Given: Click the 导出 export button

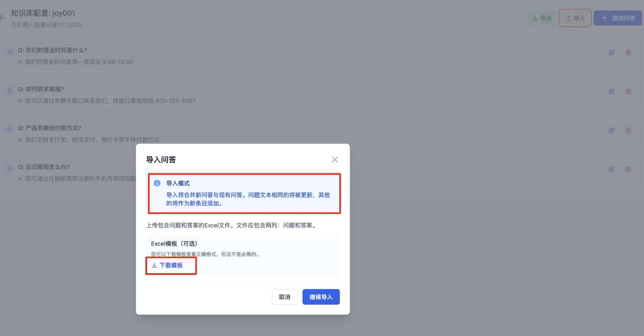Looking at the screenshot, I should pyautogui.click(x=541, y=18).
